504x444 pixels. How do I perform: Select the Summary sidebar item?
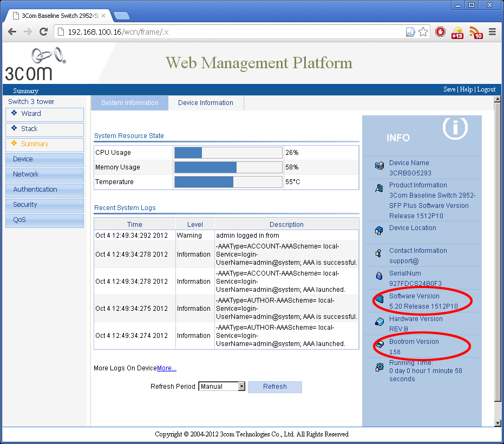pyautogui.click(x=45, y=145)
